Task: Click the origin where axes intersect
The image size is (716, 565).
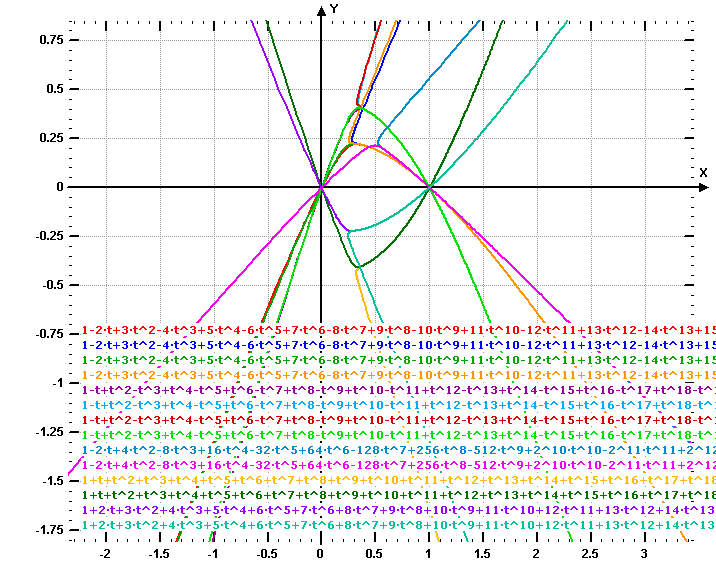Action: click(321, 187)
